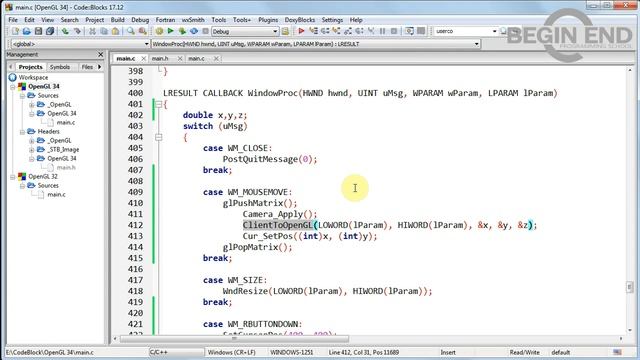Click the Save all files icon
Screen dimensions: 640x360
click(x=50, y=31)
